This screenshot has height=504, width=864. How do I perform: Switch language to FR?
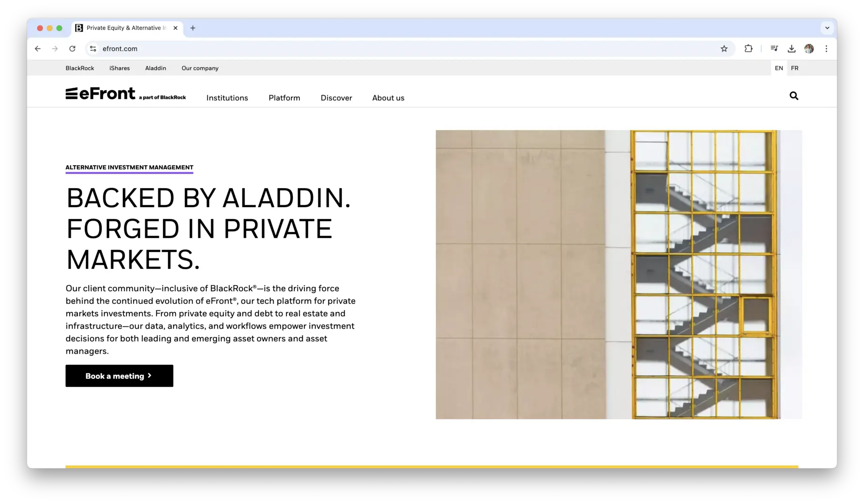pyautogui.click(x=794, y=68)
